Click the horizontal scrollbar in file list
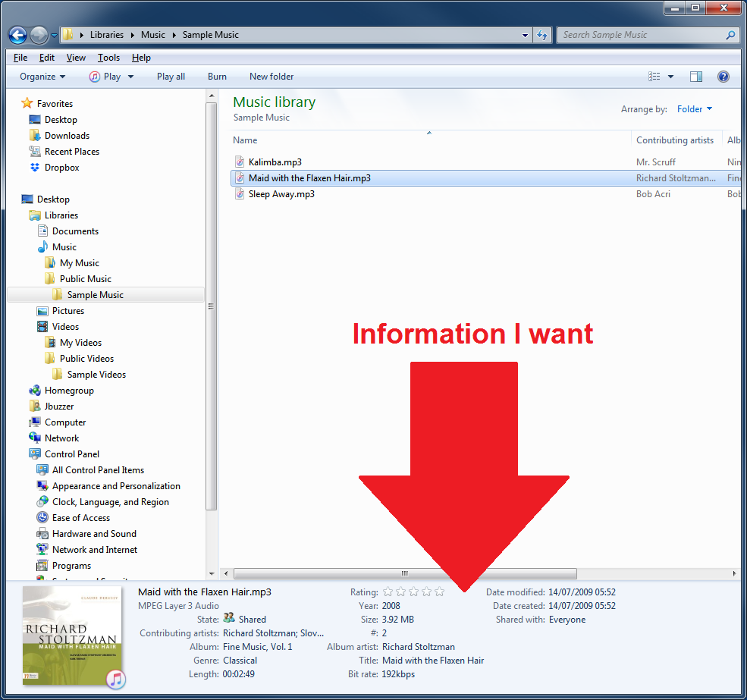This screenshot has width=747, height=700. coord(405,574)
